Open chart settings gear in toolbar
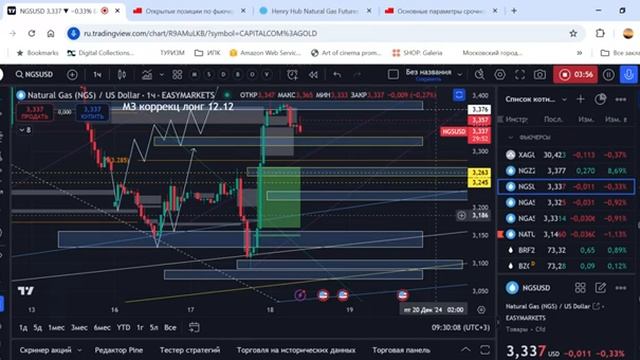 point(500,75)
